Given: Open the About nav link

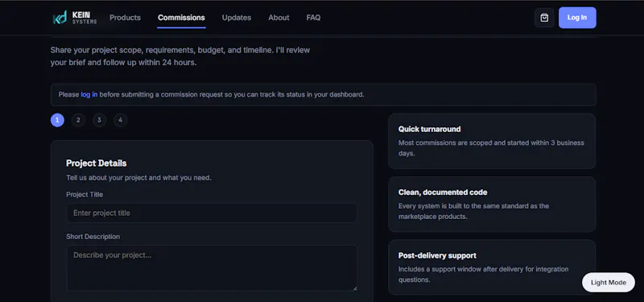Looking at the screenshot, I should coord(279,18).
